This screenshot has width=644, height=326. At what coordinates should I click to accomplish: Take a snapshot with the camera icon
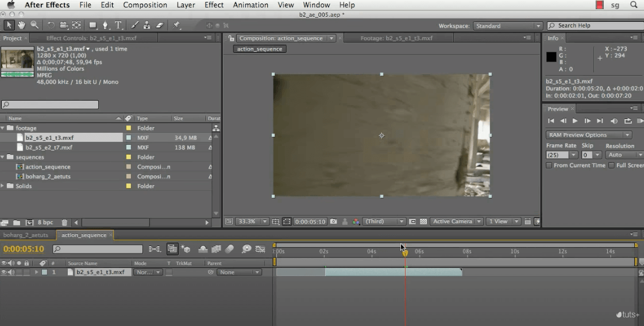click(x=333, y=221)
